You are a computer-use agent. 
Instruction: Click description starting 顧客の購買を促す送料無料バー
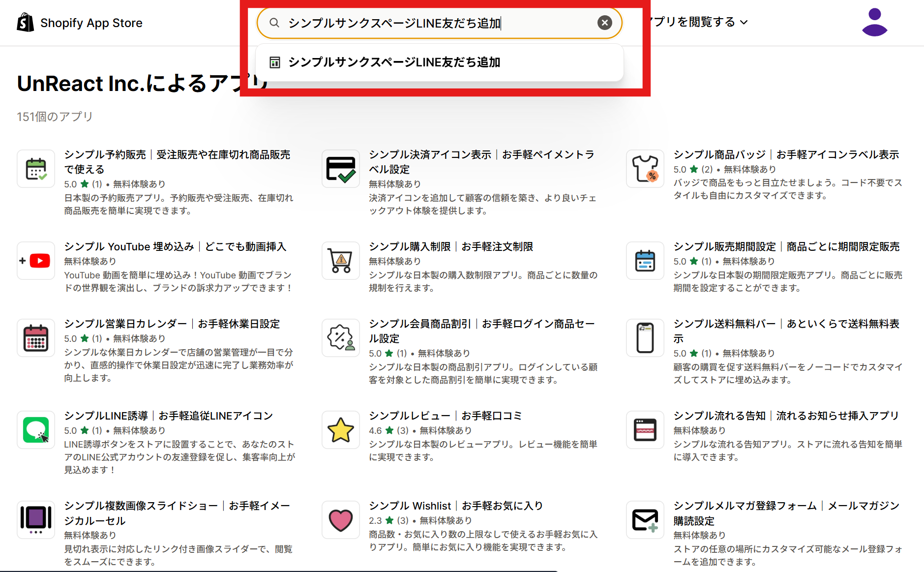(788, 373)
